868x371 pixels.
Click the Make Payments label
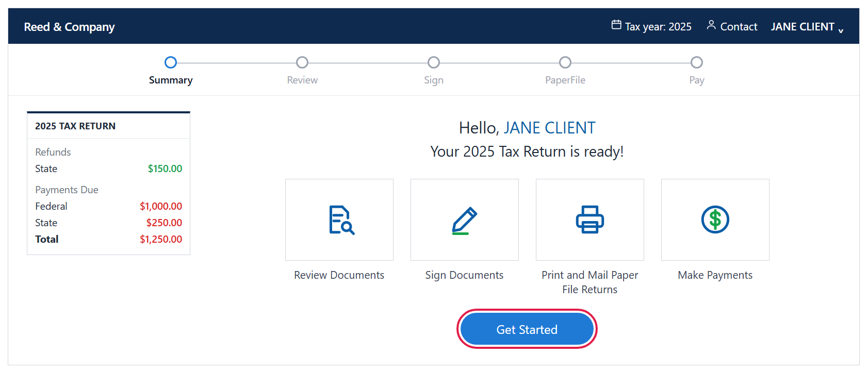(715, 275)
